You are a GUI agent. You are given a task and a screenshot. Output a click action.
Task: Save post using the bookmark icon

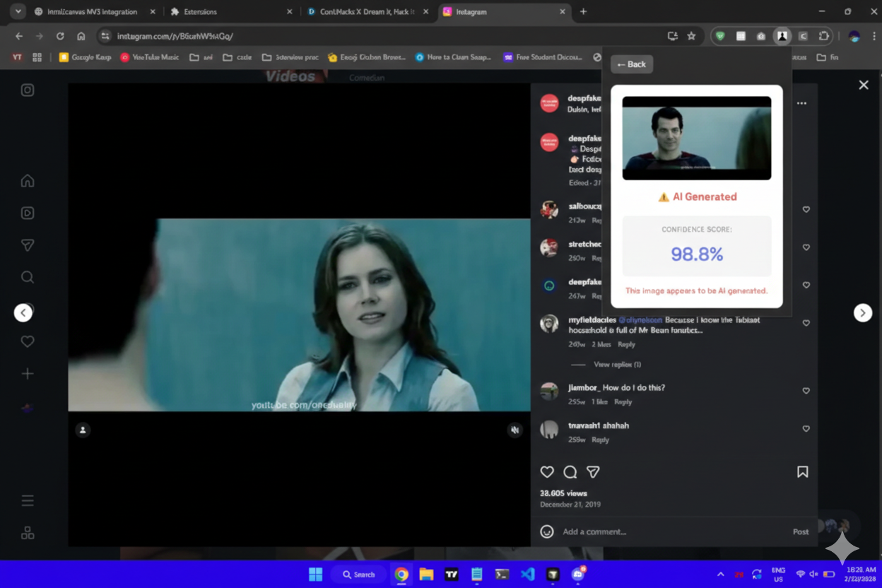click(803, 471)
